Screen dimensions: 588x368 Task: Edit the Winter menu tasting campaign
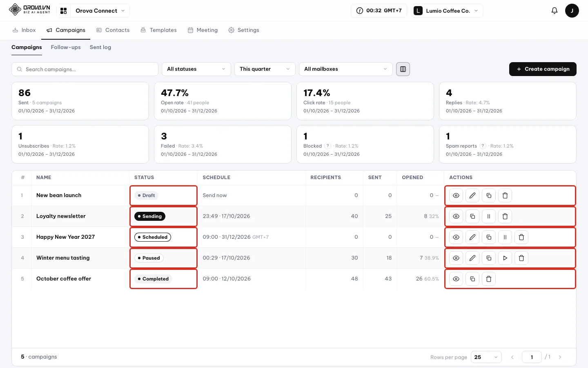point(472,258)
